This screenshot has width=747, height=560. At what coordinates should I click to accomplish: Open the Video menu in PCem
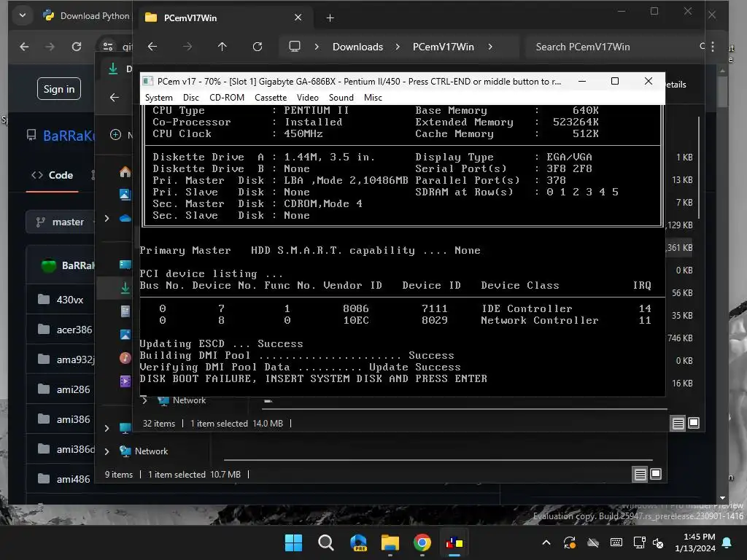[x=308, y=98]
